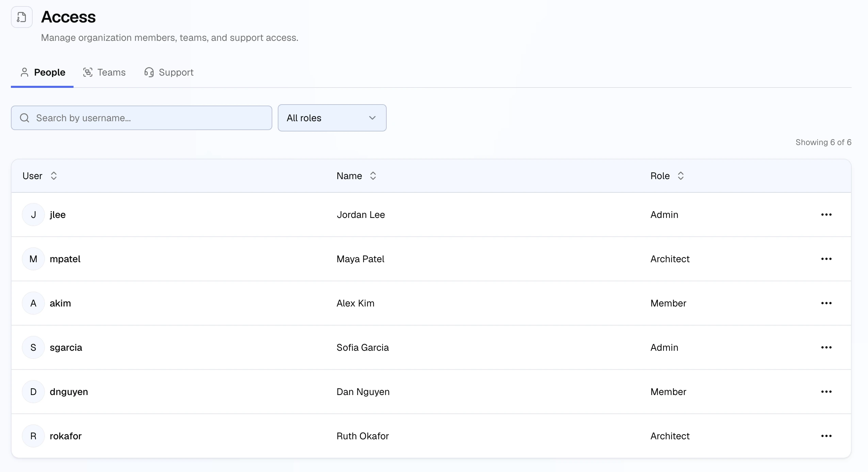Click the A avatar of akim
The height and width of the screenshot is (472, 868).
(33, 303)
